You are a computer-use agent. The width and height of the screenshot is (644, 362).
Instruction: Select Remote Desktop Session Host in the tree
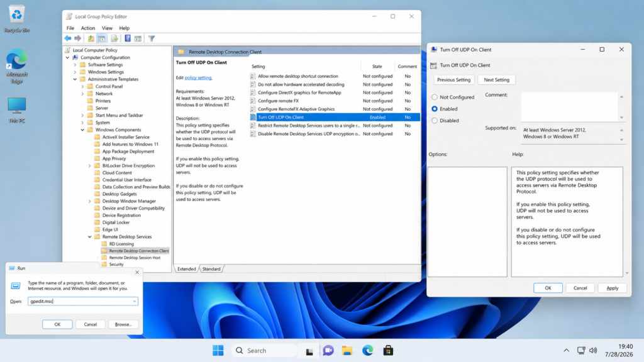[x=135, y=258]
